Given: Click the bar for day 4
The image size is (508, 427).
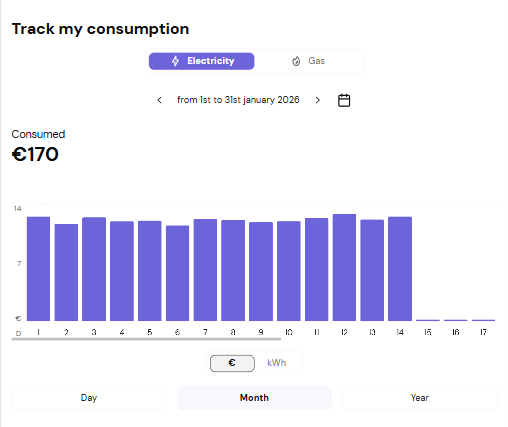Looking at the screenshot, I should (122, 271).
